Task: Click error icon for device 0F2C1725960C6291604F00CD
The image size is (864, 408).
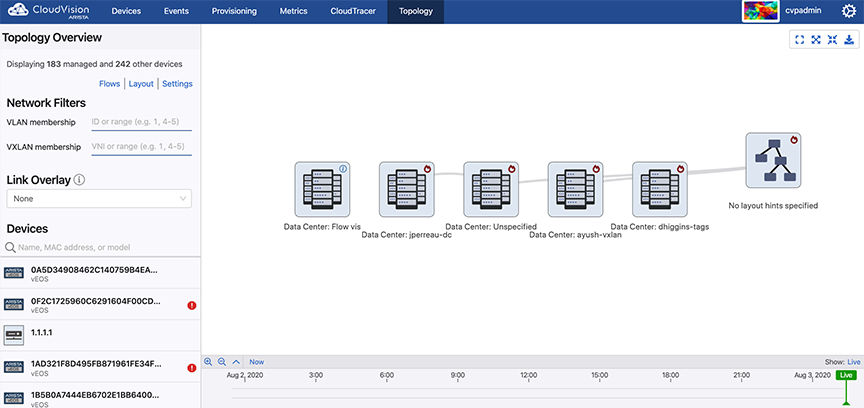Action: [x=192, y=305]
